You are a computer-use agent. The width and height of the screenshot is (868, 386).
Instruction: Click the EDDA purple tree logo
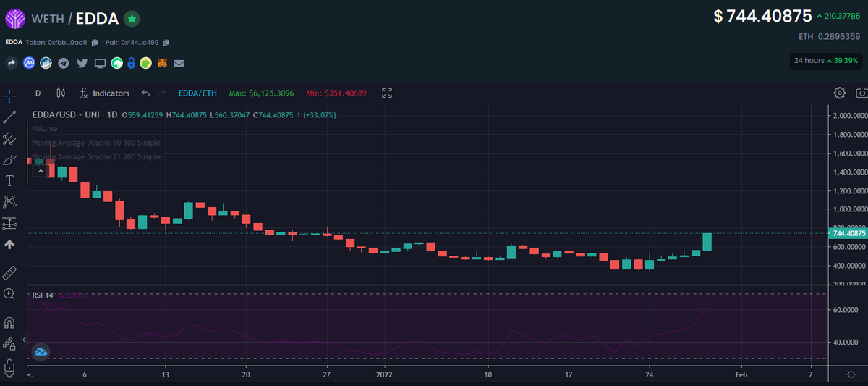pos(14,19)
